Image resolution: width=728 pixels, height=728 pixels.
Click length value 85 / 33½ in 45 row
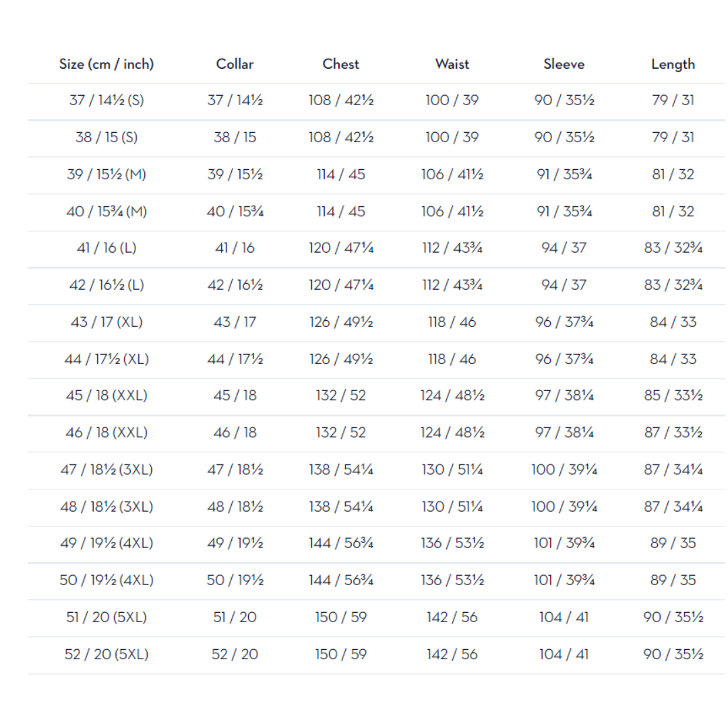click(673, 396)
